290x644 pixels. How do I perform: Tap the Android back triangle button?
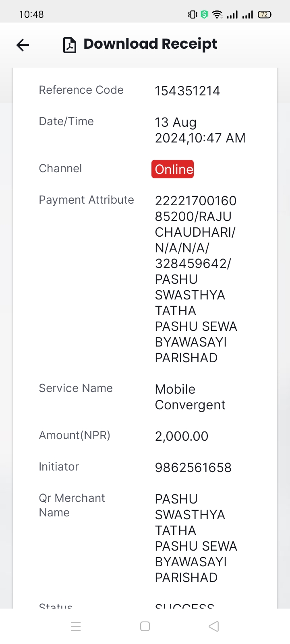(214, 626)
